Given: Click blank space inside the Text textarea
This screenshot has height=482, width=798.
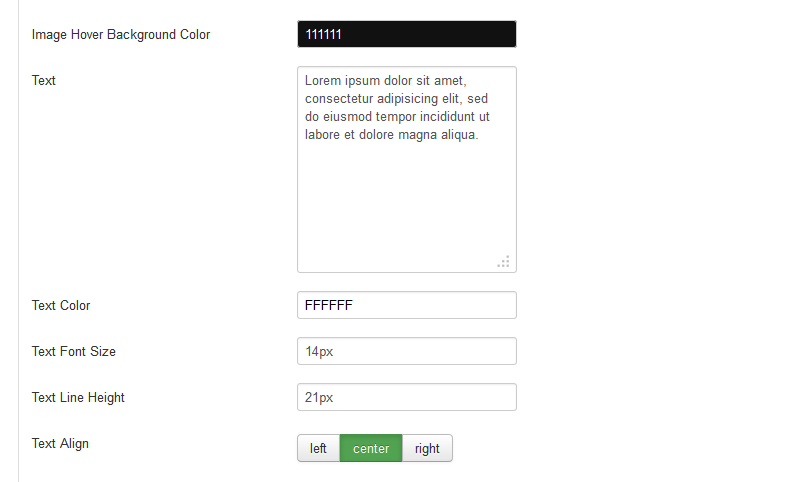Looking at the screenshot, I should tap(407, 204).
